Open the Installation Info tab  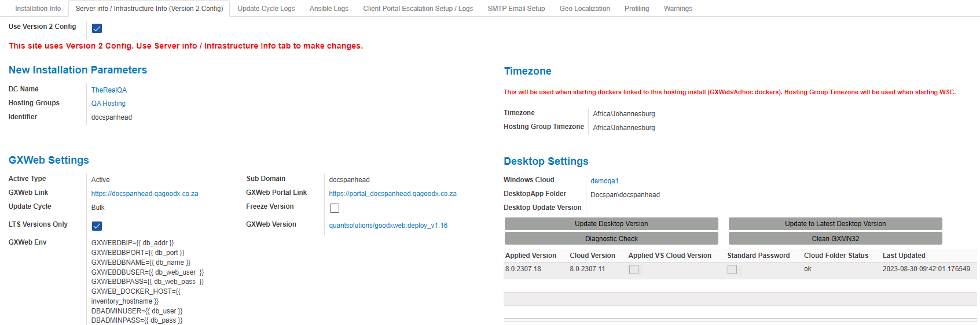(38, 9)
